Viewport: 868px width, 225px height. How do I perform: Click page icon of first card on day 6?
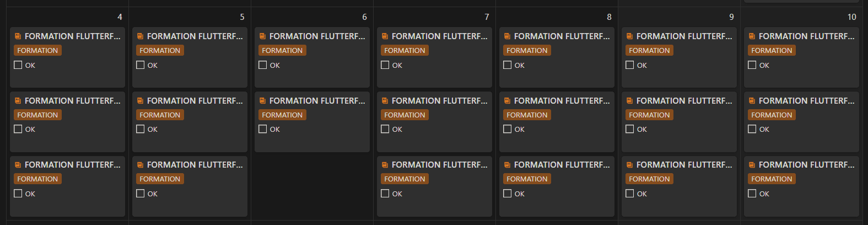pos(263,36)
